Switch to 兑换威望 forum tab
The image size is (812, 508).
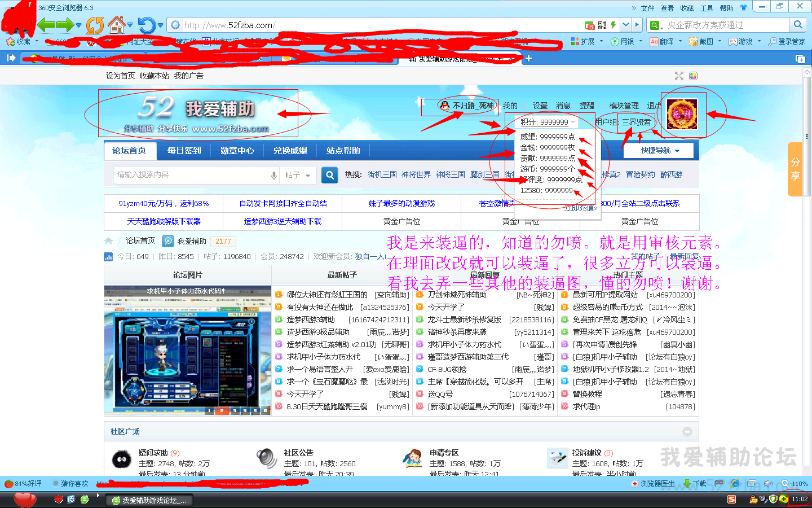point(290,151)
